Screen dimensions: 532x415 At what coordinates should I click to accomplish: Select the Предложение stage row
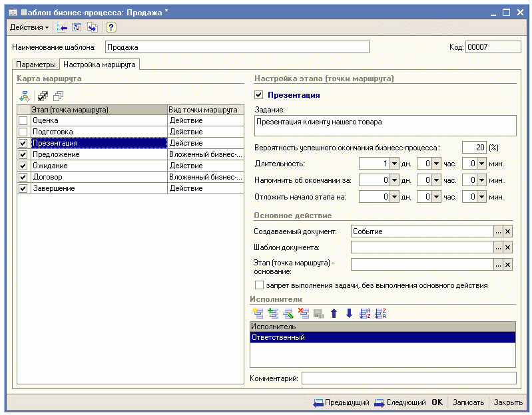(131, 154)
